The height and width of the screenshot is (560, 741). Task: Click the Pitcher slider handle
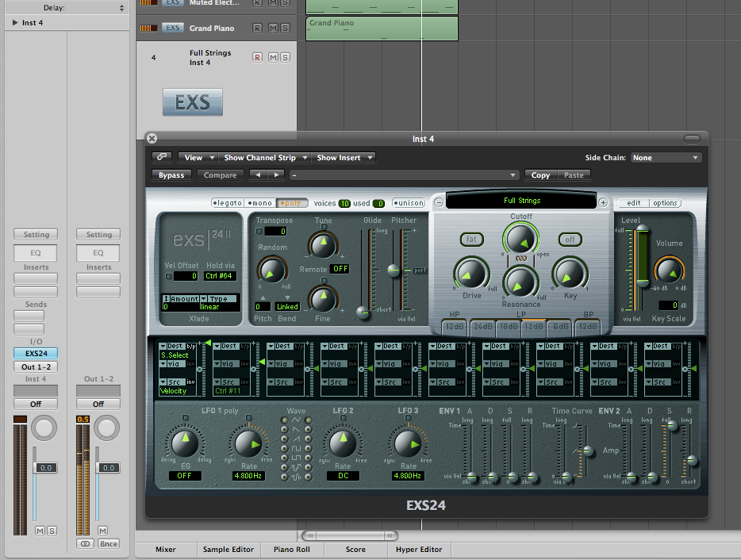pyautogui.click(x=394, y=270)
